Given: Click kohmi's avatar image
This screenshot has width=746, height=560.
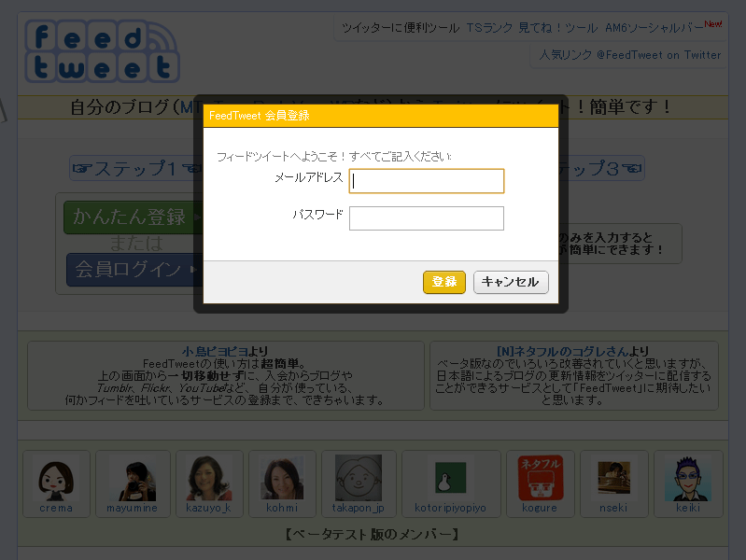Looking at the screenshot, I should [x=282, y=479].
